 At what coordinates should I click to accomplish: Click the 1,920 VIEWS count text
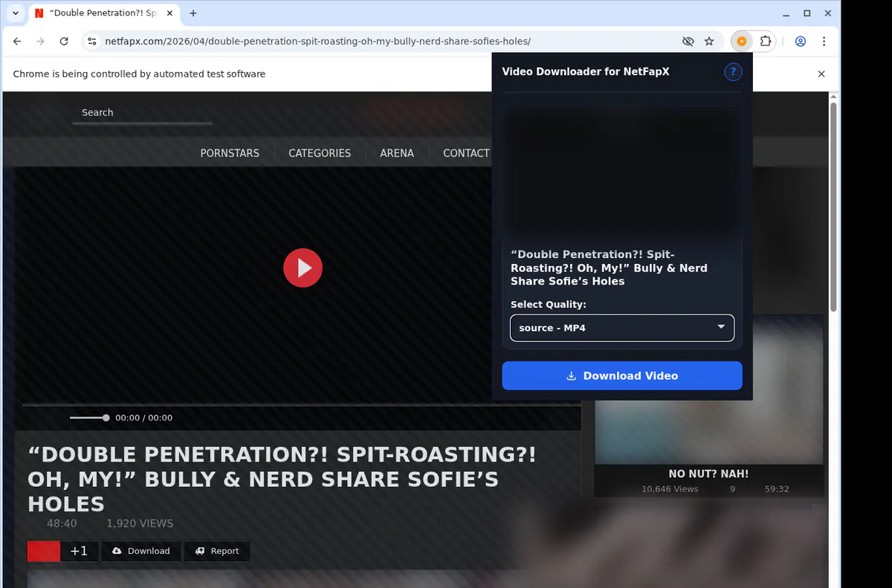[x=140, y=523]
